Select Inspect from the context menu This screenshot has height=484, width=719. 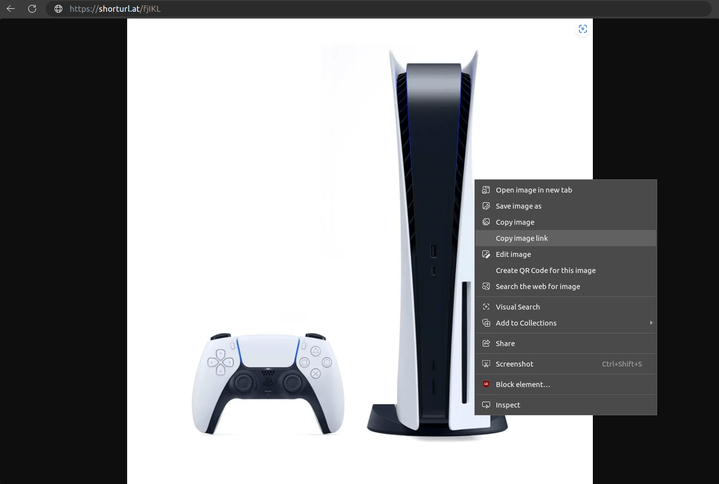pyautogui.click(x=566, y=405)
